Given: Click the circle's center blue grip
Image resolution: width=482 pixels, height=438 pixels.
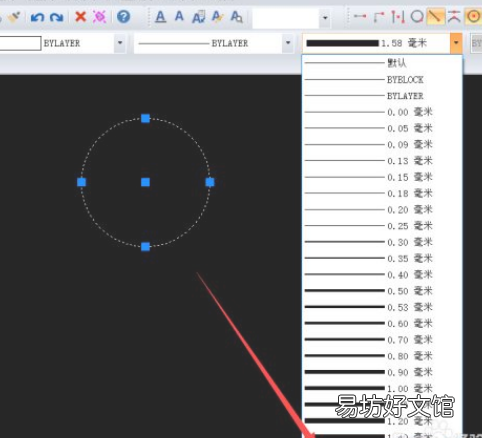Looking at the screenshot, I should coord(145,182).
